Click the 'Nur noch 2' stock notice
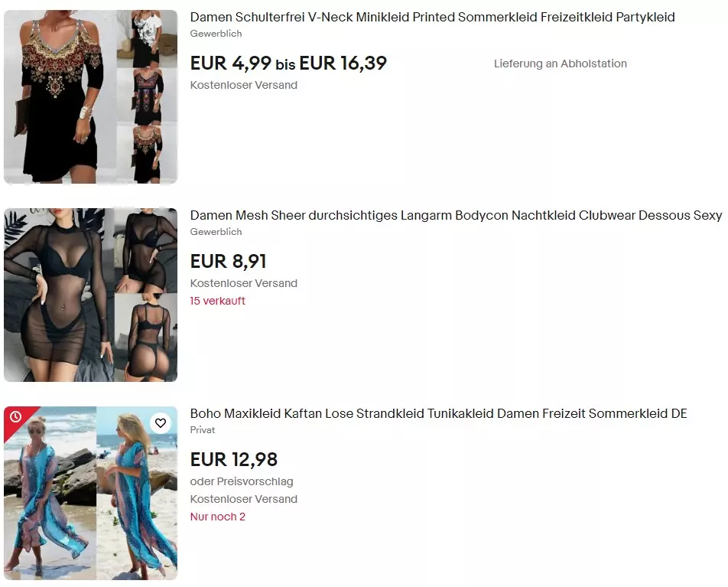 click(x=218, y=517)
